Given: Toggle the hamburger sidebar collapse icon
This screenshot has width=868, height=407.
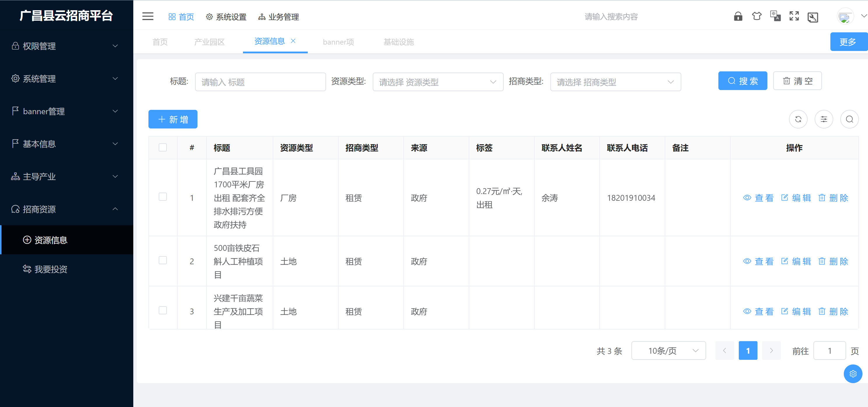Looking at the screenshot, I should click(148, 16).
